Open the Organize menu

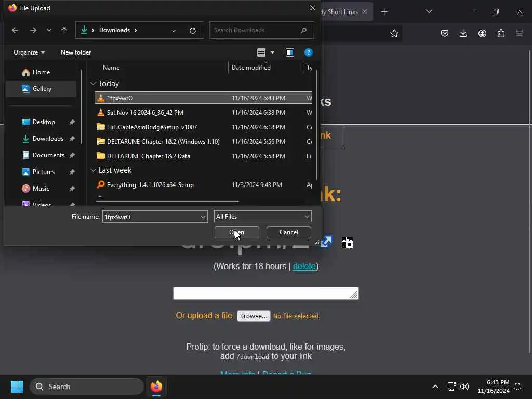click(29, 52)
